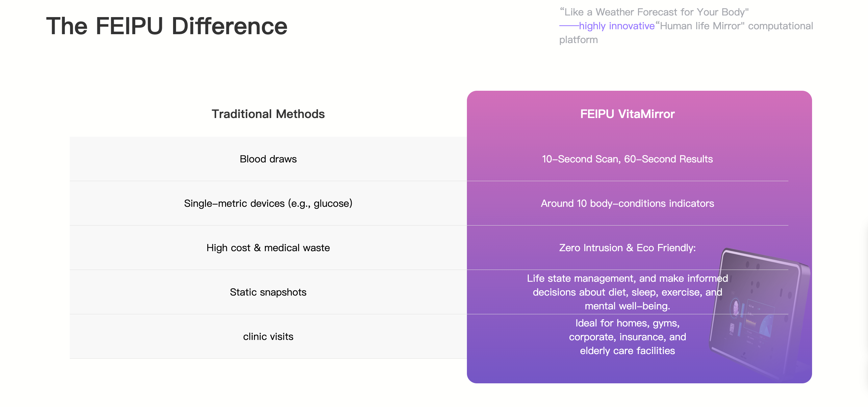Click the quote 'Like a Weather Forecast for Your Body'
The height and width of the screenshot is (407, 868).
(x=654, y=12)
